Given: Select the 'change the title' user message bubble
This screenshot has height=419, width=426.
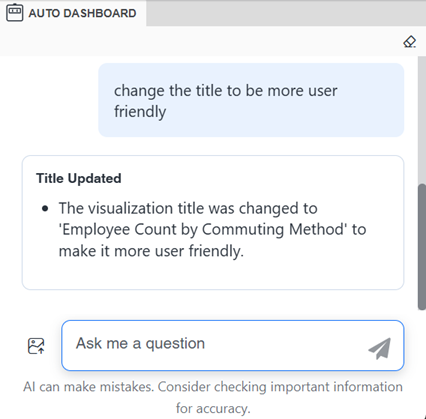Looking at the screenshot, I should point(251,100).
